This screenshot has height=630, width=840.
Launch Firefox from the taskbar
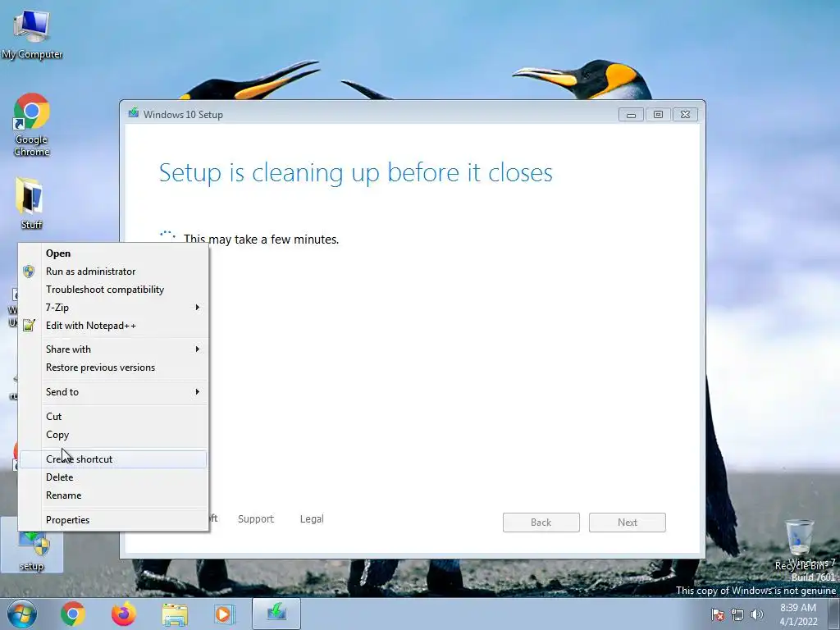pos(123,614)
